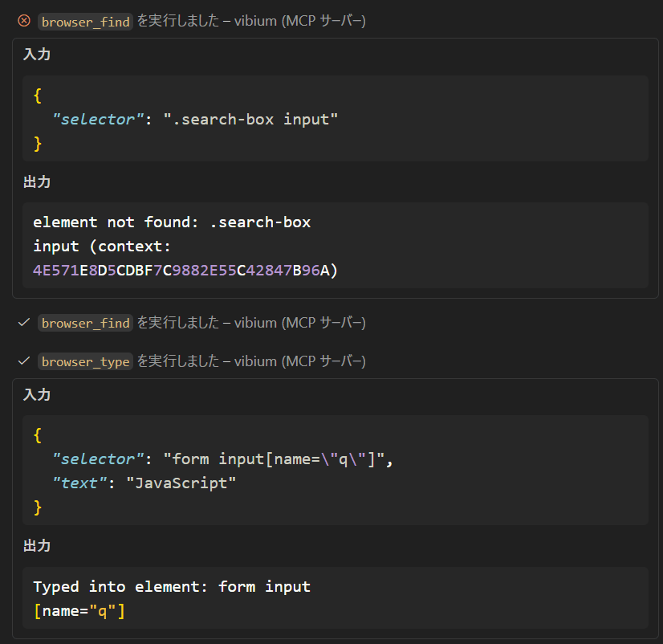Click the form input[name=\"q\"] selector value

pyautogui.click(x=275, y=459)
